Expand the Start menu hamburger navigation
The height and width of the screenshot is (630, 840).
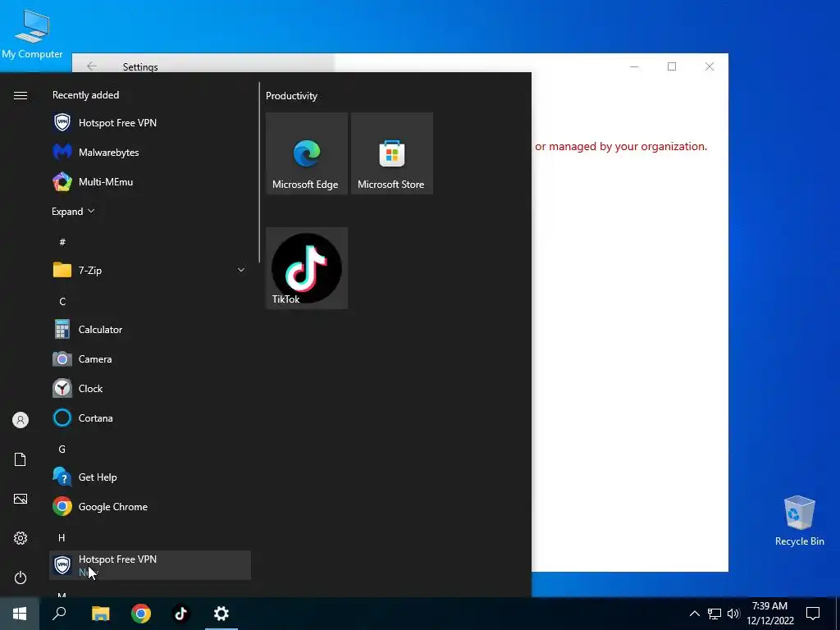click(21, 95)
